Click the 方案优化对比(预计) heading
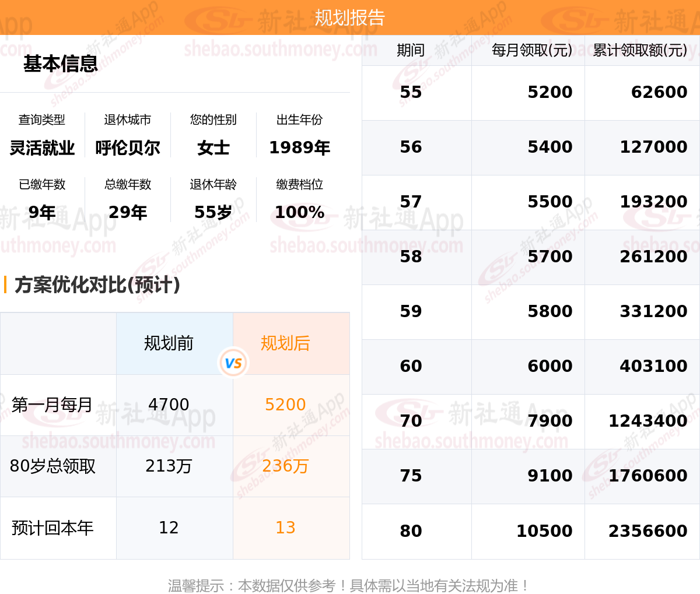This screenshot has height=594, width=700. click(97, 284)
